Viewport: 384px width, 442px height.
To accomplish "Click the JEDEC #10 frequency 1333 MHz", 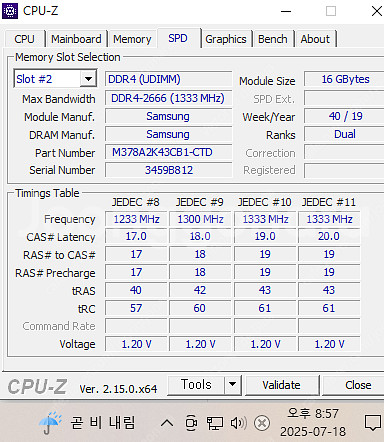I will point(265,219).
